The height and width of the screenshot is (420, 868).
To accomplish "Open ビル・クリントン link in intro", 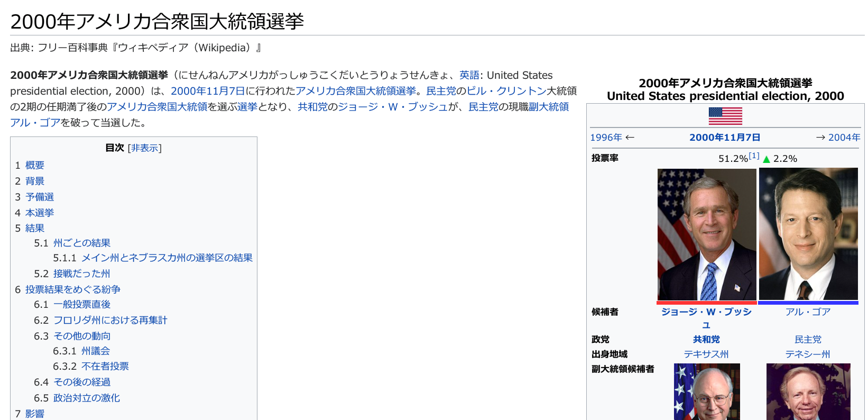I will click(x=506, y=91).
